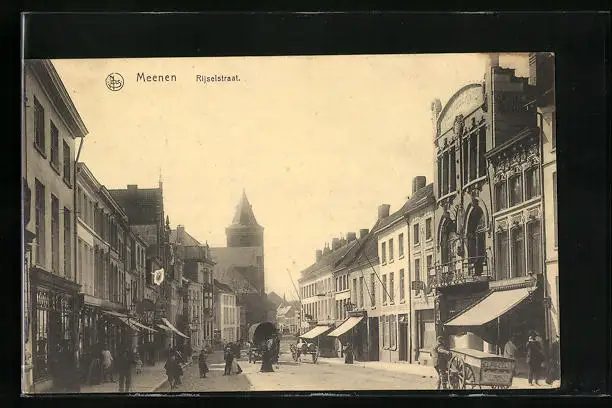Click the balcony on the ornate right building
Screen dimensions: 612x408
[461, 271]
